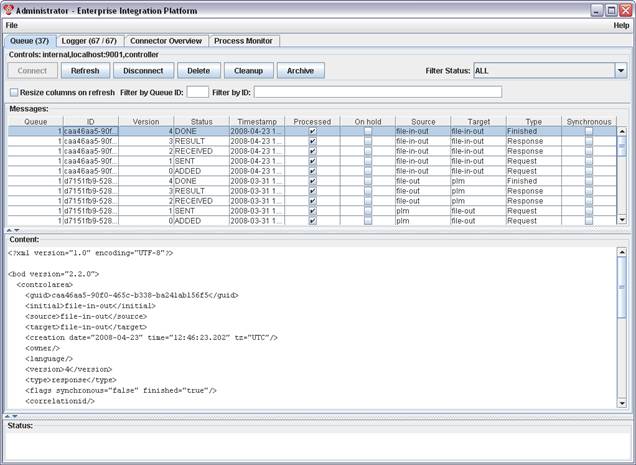Click the Synchronous column header
This screenshot has width=636, height=465.
pyautogui.click(x=589, y=121)
